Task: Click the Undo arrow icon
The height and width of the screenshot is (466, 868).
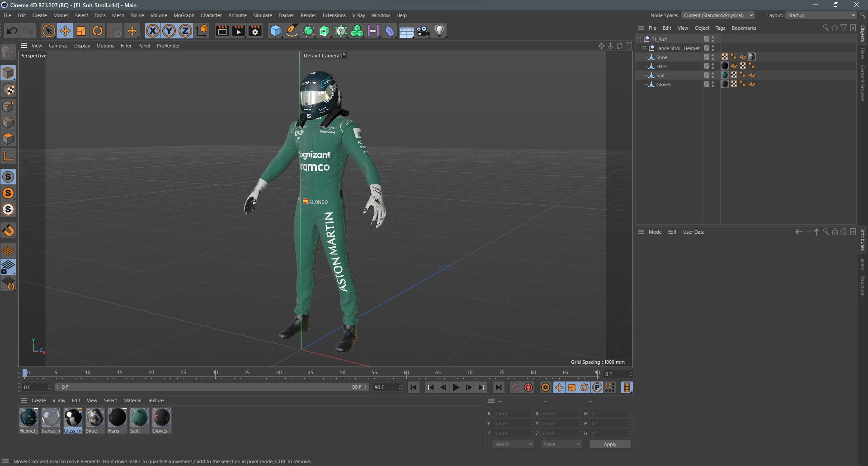Action: 12,31
